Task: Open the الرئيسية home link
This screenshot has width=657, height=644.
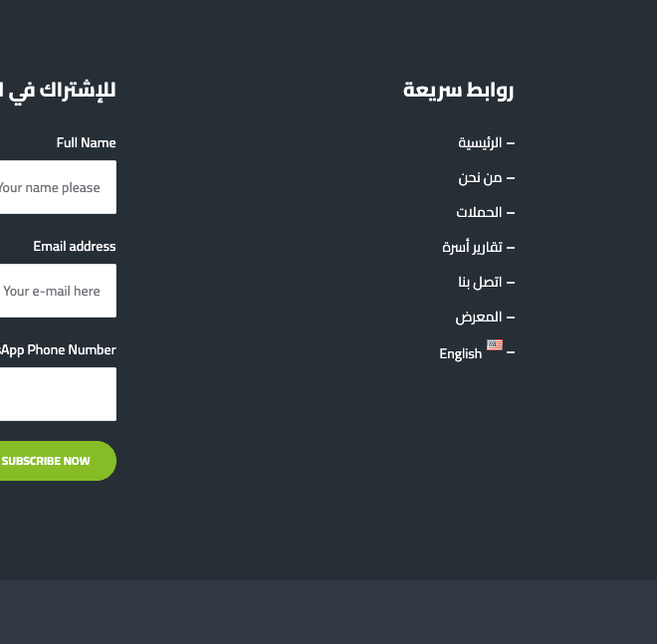Action: coord(480,143)
